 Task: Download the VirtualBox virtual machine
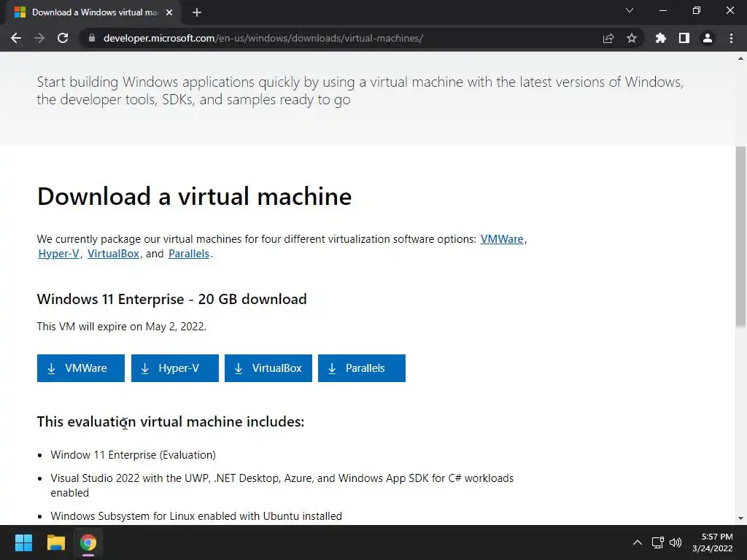coord(268,368)
